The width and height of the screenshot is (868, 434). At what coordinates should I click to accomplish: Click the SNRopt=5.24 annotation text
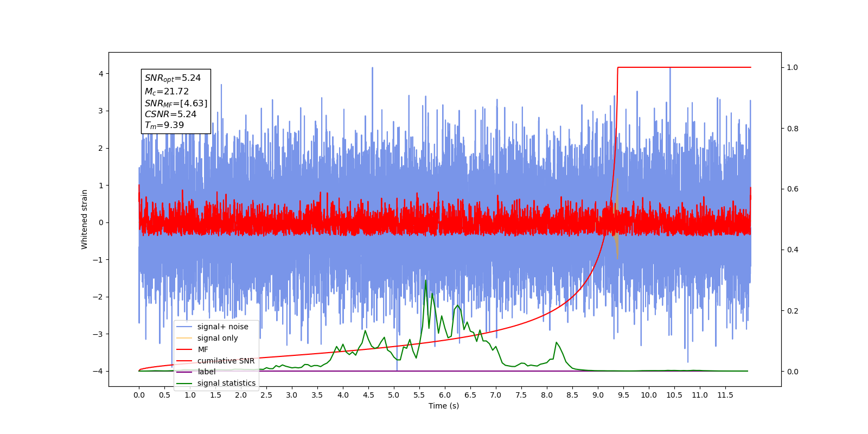pyautogui.click(x=173, y=78)
